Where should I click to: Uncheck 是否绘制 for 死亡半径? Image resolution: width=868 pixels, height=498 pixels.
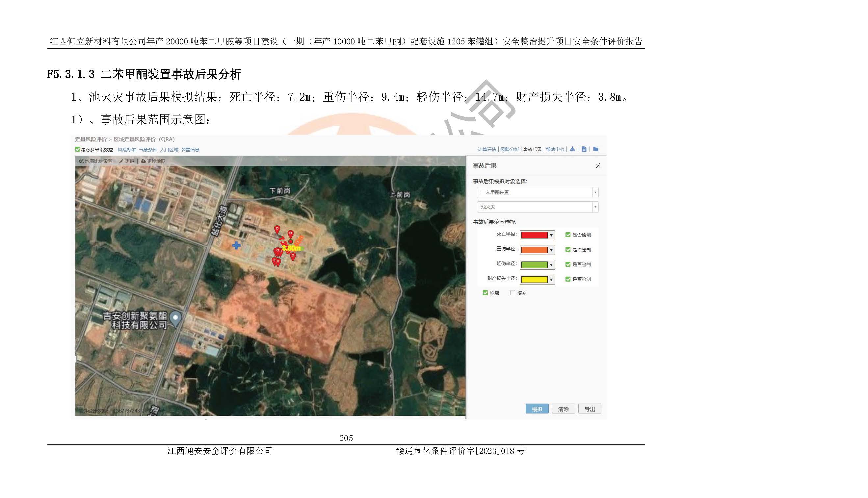click(568, 235)
